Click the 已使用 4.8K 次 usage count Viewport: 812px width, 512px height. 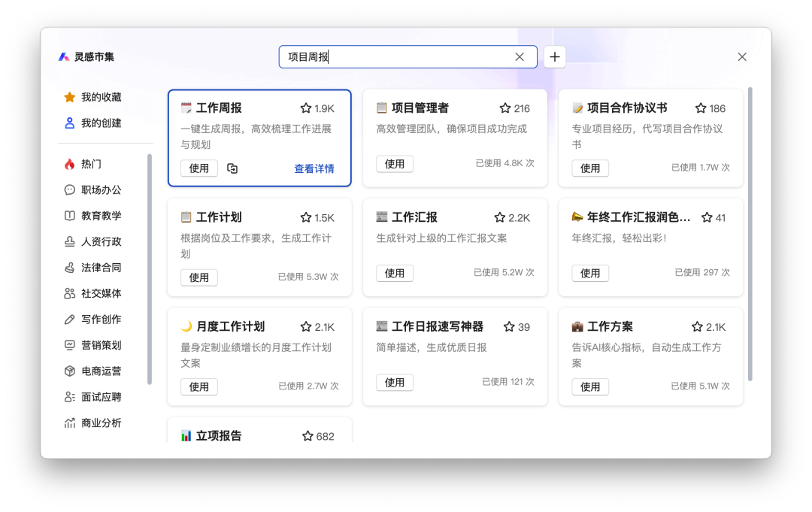[504, 163]
